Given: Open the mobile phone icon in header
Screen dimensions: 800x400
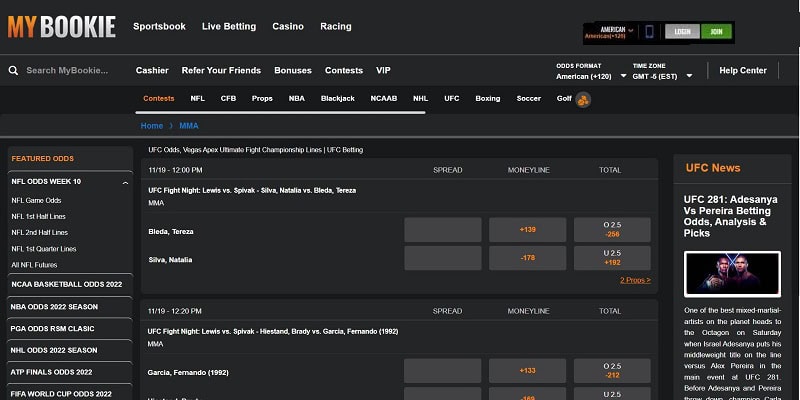Looking at the screenshot, I should (x=649, y=32).
